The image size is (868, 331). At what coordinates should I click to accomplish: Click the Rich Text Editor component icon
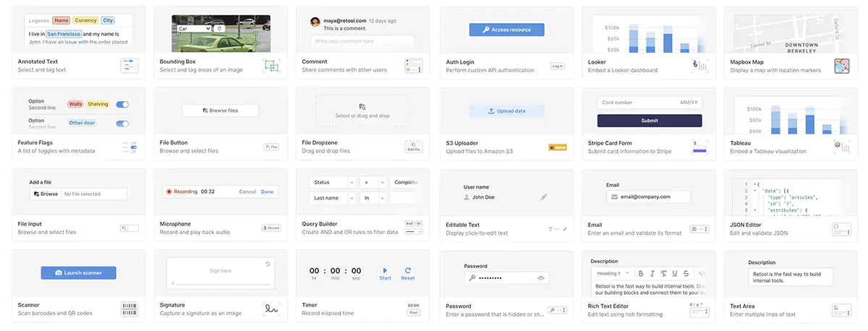click(699, 309)
